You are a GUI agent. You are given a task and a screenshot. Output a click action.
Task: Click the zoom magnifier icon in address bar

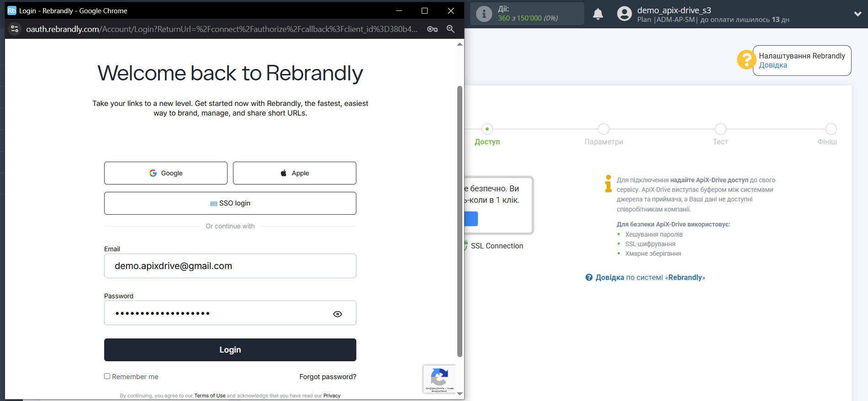[x=450, y=29]
